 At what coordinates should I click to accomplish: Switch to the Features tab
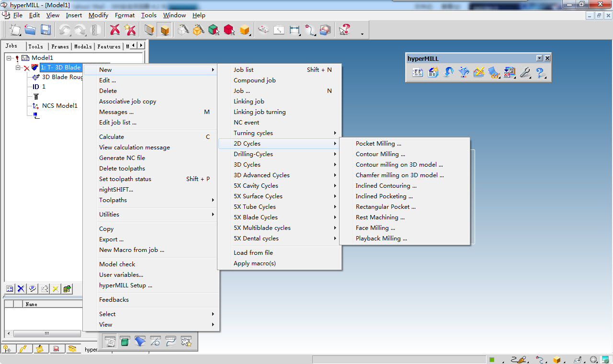[x=109, y=46]
